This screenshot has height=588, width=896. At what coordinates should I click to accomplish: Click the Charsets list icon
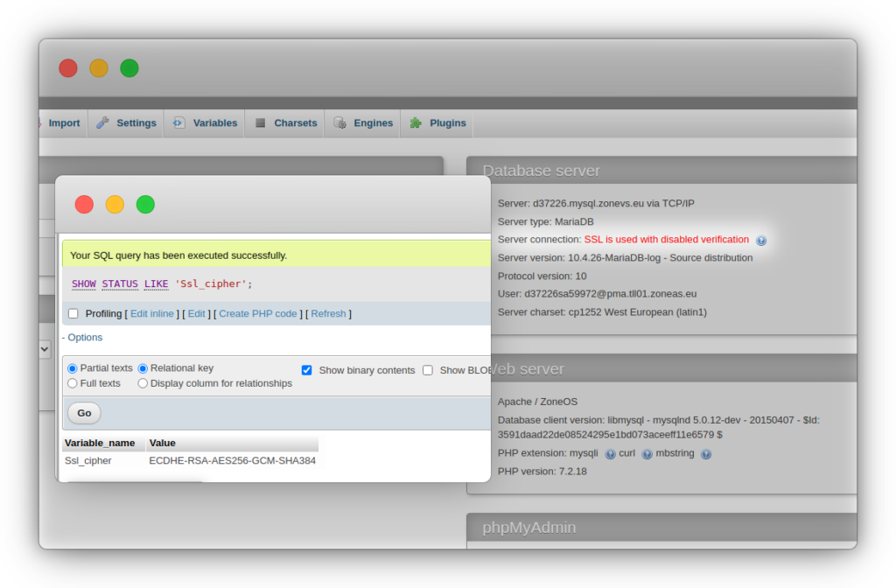[261, 123]
